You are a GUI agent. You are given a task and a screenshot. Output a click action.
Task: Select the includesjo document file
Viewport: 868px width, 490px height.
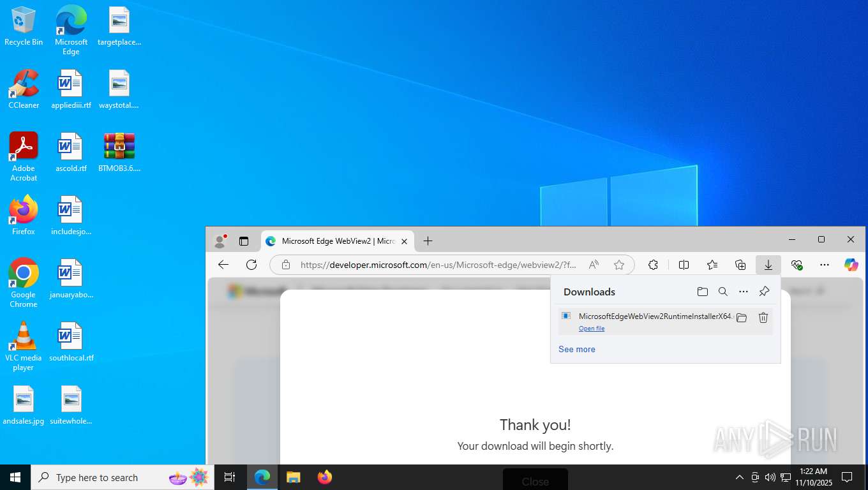[71, 216]
